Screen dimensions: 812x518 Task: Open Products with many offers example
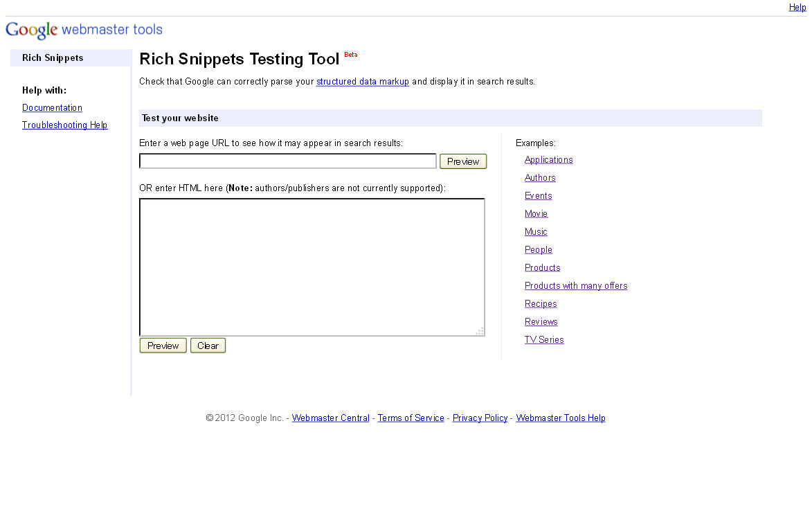pos(576,285)
